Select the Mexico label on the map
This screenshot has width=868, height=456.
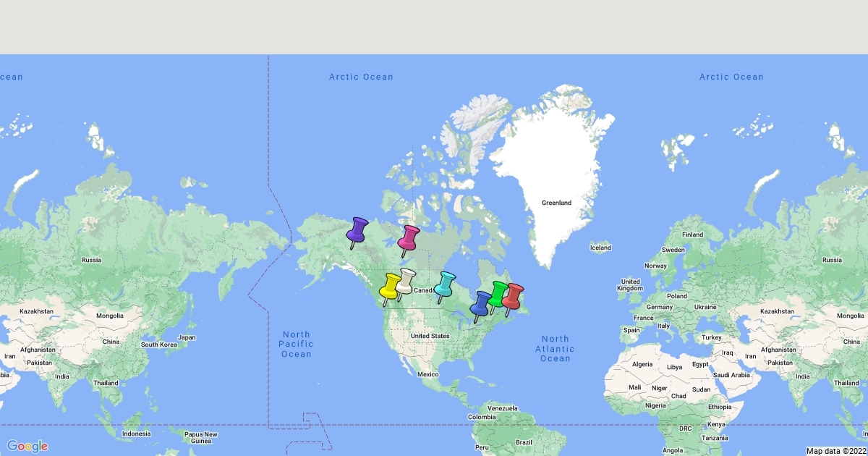click(x=427, y=374)
